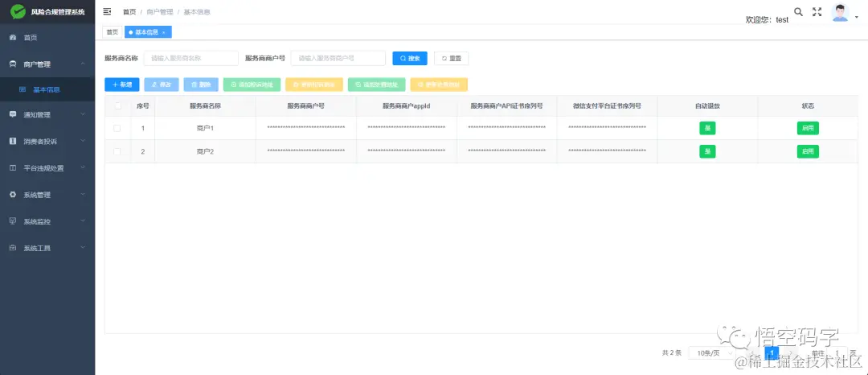Click the 启用 status tag for 商户1
Viewport: 868px width, 375px height.
tap(808, 128)
